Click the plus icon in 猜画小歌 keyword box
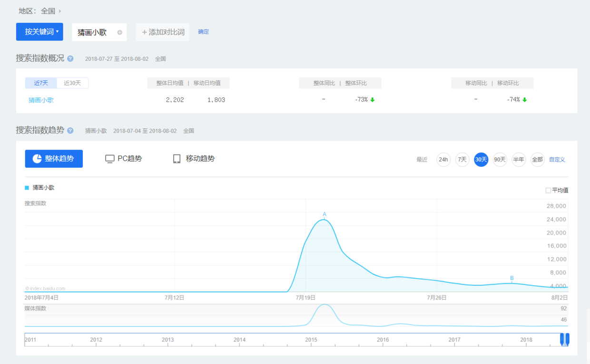 coord(119,32)
